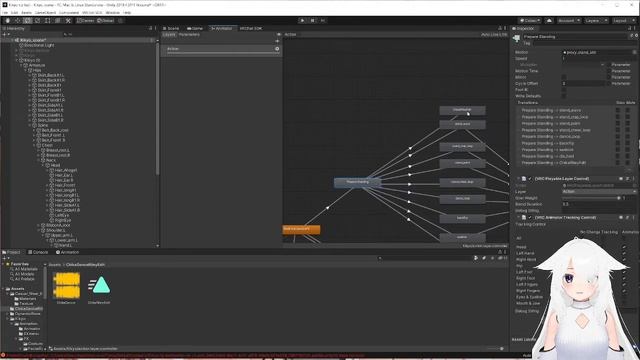Open custom editor tools wrench icon
The image size is (640, 360).
(x=68, y=20)
